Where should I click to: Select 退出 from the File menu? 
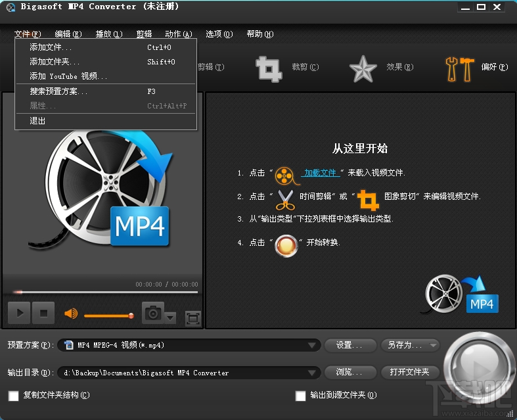(x=106, y=121)
